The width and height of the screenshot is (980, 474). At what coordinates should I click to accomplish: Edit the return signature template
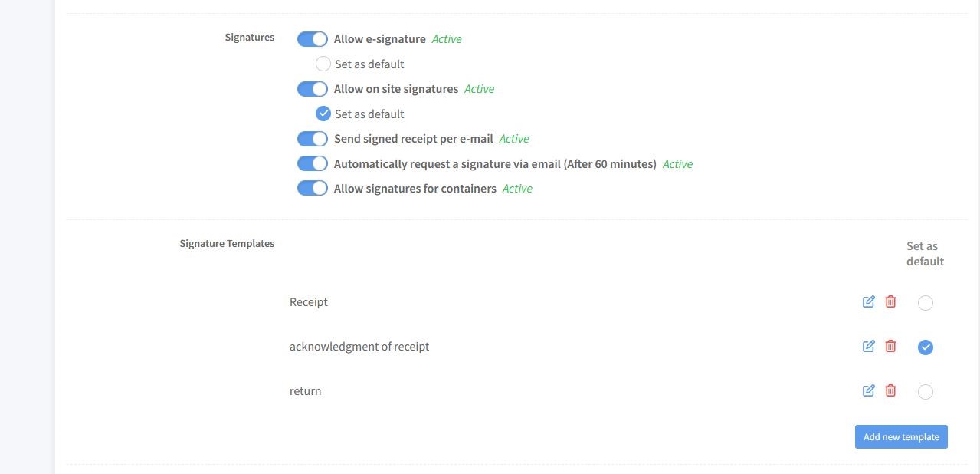[868, 391]
